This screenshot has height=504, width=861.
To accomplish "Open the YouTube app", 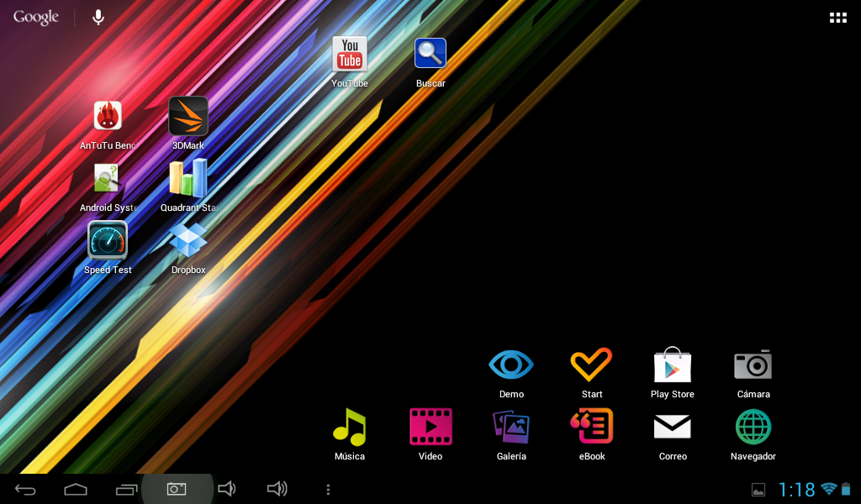I will pyautogui.click(x=350, y=55).
